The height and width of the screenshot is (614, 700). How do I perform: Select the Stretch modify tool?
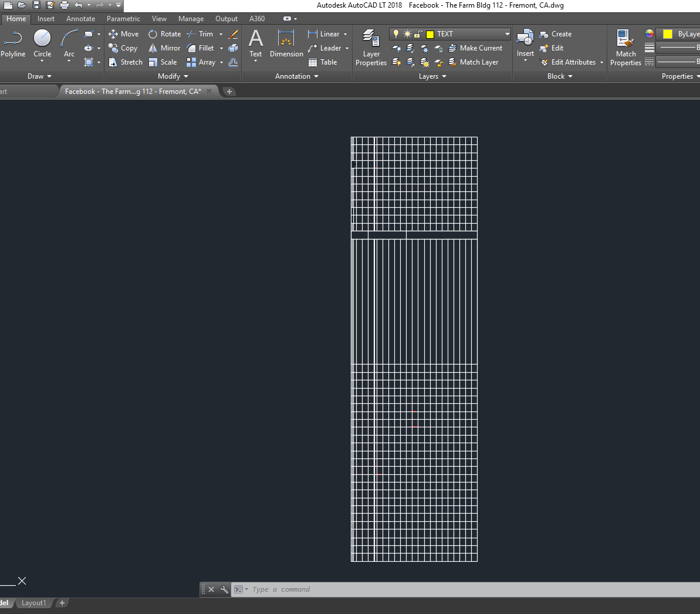pyautogui.click(x=126, y=62)
